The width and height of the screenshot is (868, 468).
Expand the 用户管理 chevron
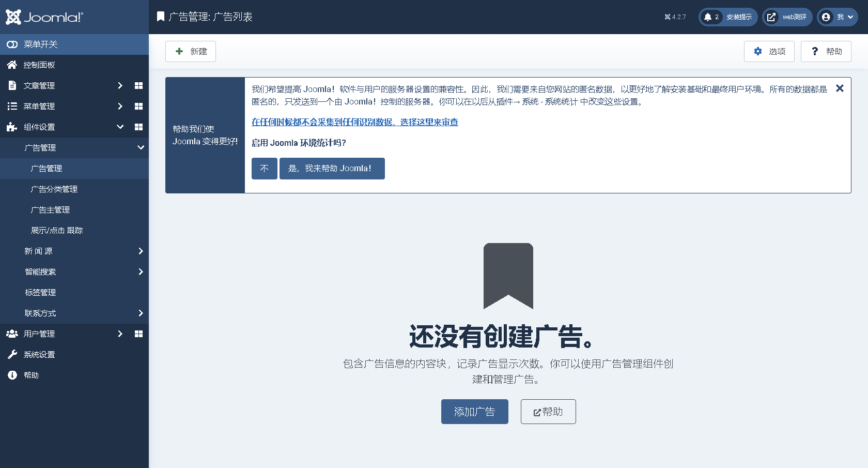click(120, 334)
